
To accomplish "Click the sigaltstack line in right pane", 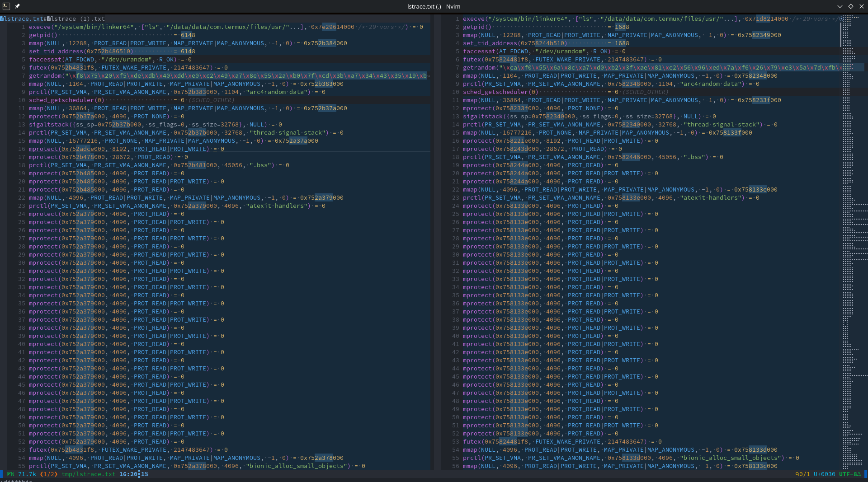I will click(482, 117).
